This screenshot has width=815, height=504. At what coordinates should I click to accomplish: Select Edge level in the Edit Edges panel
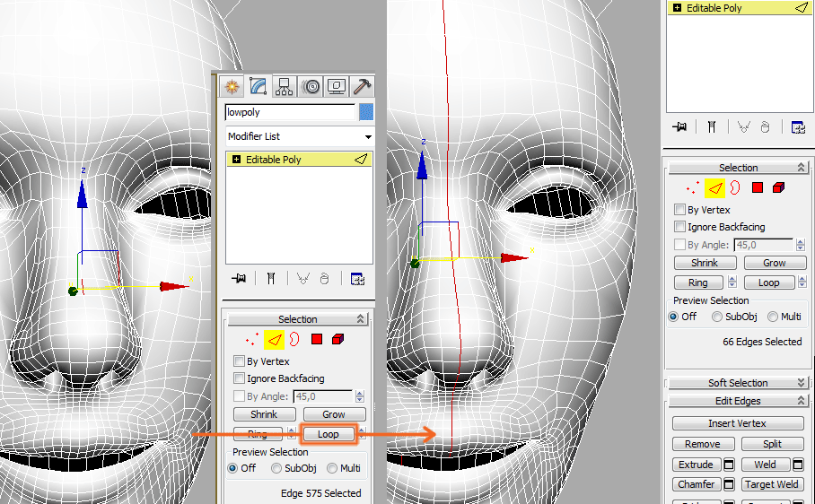pyautogui.click(x=714, y=188)
